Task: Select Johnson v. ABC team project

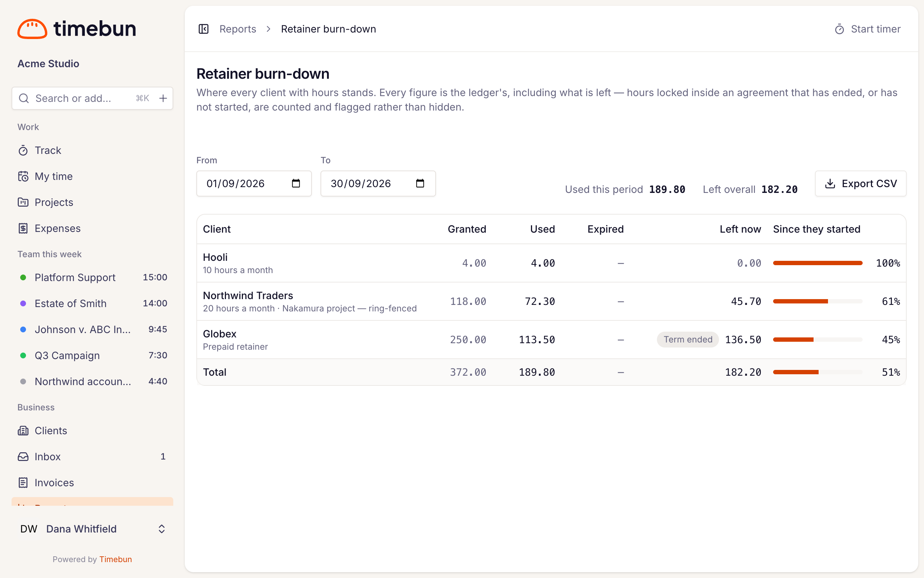Action: pyautogui.click(x=92, y=329)
